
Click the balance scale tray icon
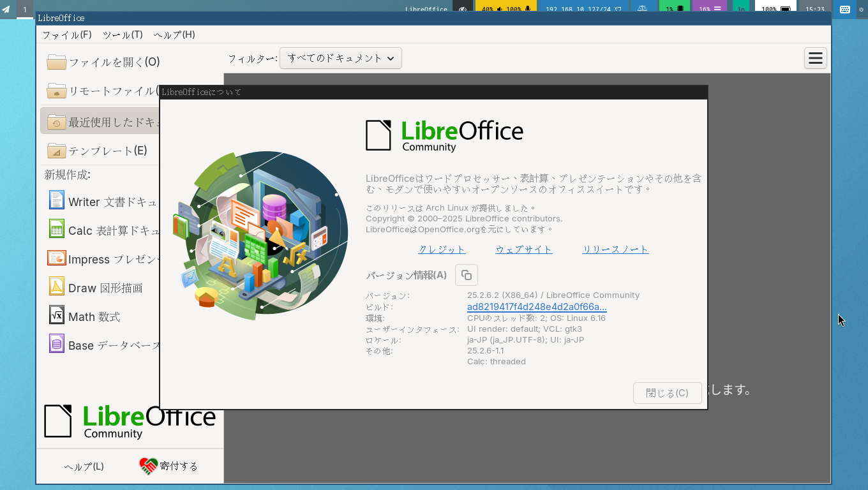coord(642,10)
